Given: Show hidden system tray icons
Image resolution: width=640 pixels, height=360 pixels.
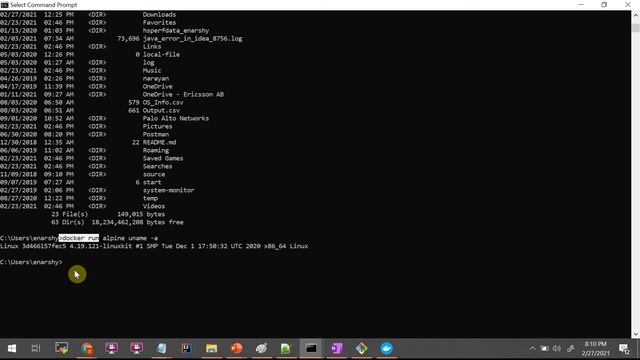Looking at the screenshot, I should [x=532, y=348].
